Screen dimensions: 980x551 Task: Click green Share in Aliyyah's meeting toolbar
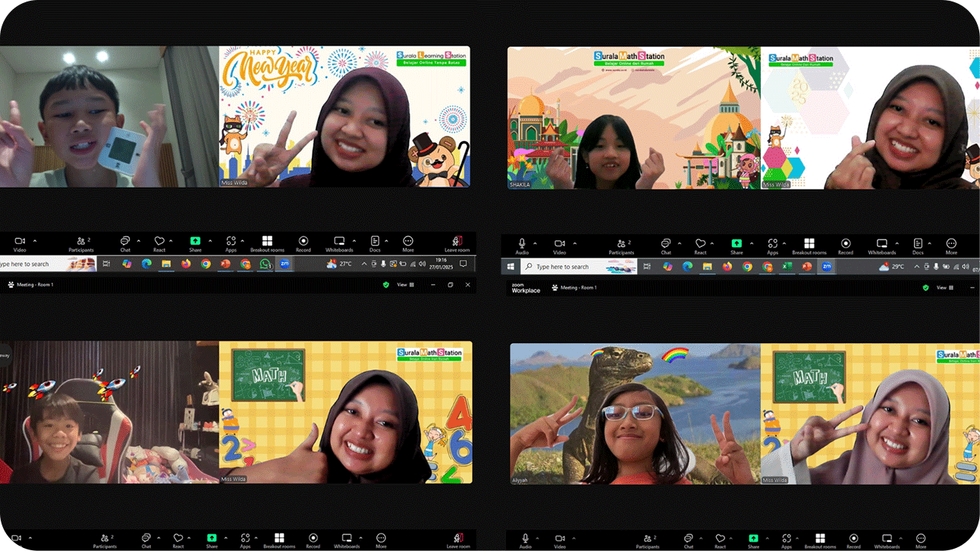point(753,540)
